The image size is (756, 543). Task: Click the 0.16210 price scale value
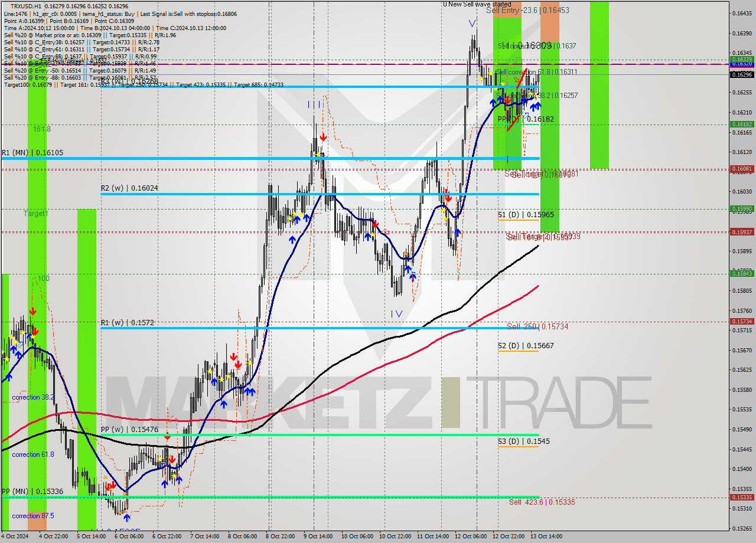click(x=742, y=112)
